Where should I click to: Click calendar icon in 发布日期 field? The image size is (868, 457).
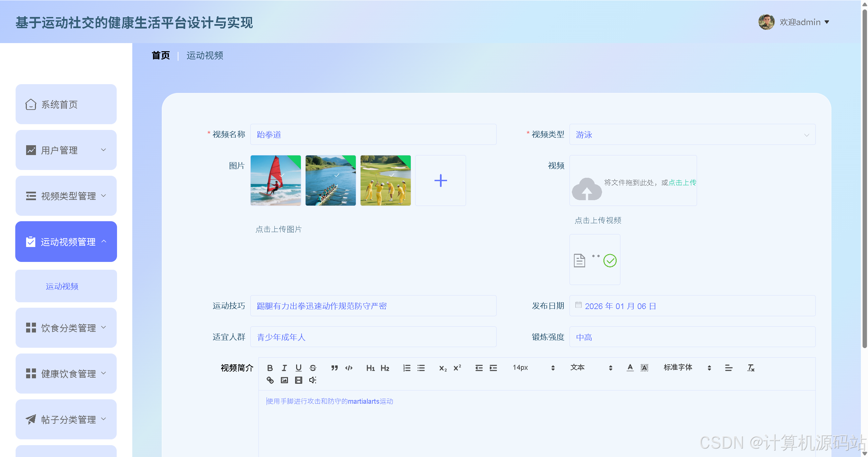(578, 305)
